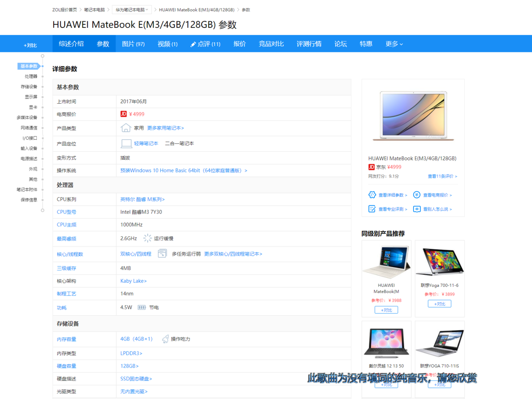The width and height of the screenshot is (532, 399).
Task: Click the 双核心/四线程 link
Action: pyautogui.click(x=136, y=254)
